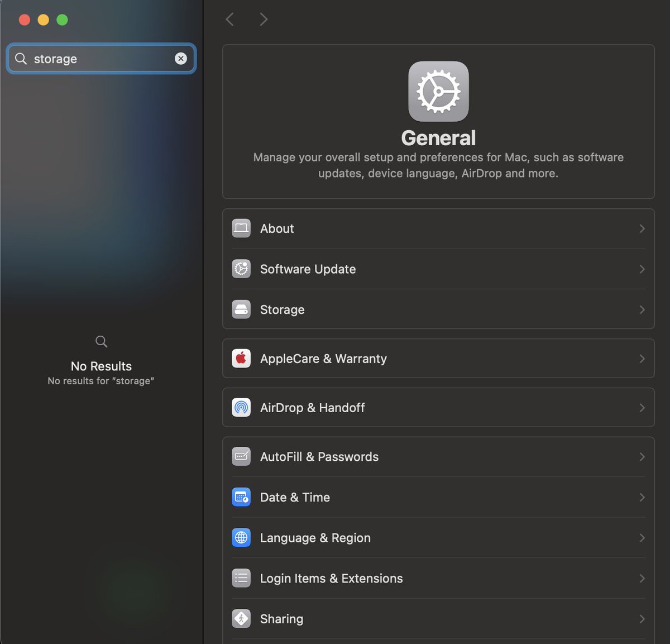Image resolution: width=670 pixels, height=644 pixels.
Task: Open AirDrop & Handoff settings
Action: [x=438, y=408]
